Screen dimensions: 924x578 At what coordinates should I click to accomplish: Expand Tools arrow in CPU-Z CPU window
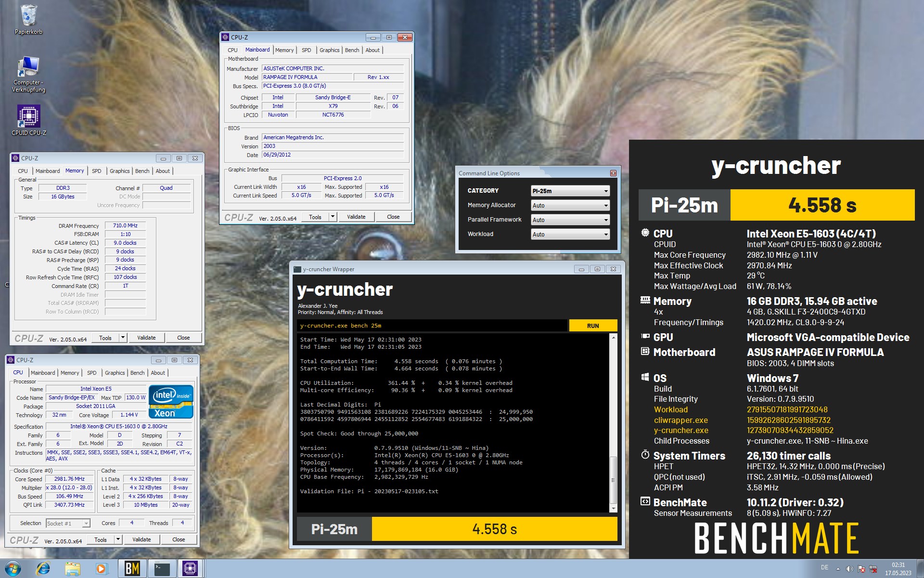pyautogui.click(x=118, y=539)
